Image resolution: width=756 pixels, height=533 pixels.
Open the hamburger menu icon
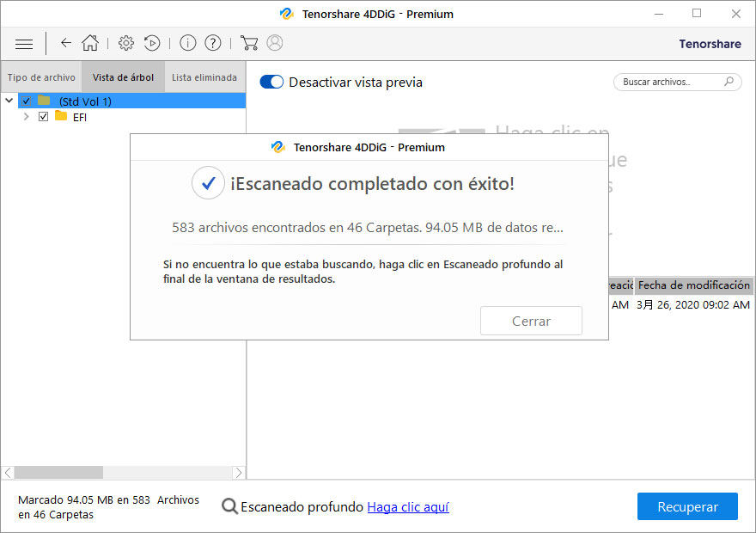point(24,44)
